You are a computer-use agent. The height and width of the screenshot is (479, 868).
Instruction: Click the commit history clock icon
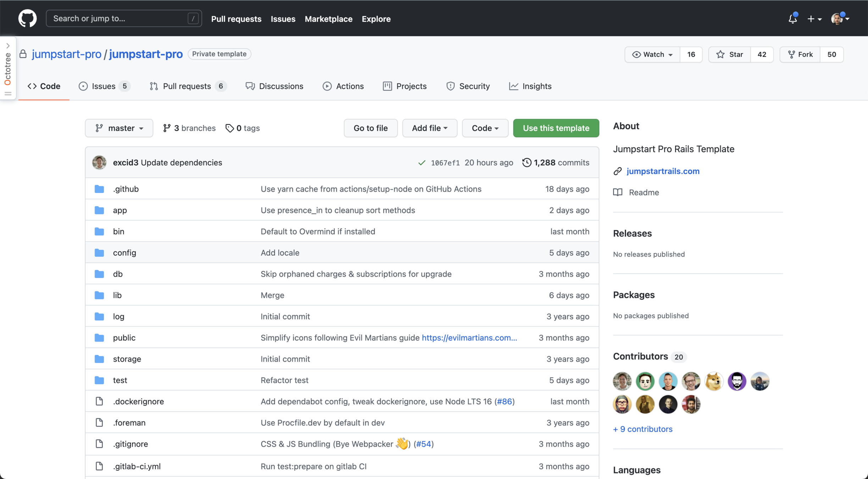[526, 163]
